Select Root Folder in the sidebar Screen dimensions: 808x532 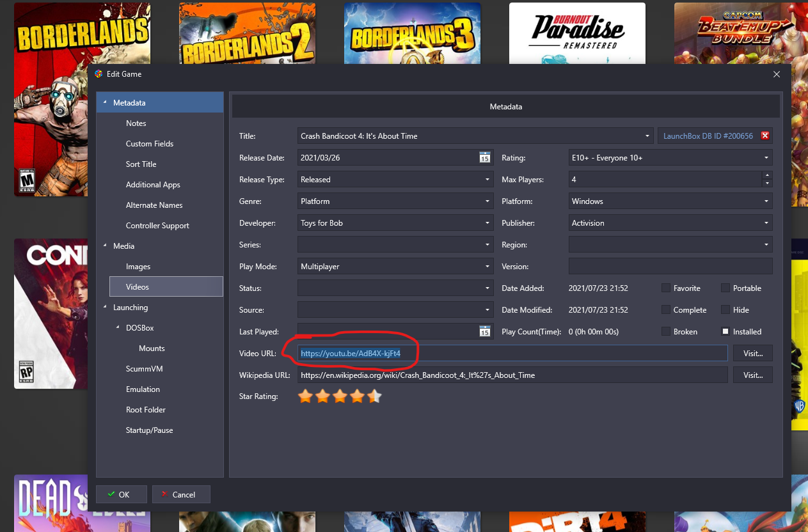pos(146,410)
